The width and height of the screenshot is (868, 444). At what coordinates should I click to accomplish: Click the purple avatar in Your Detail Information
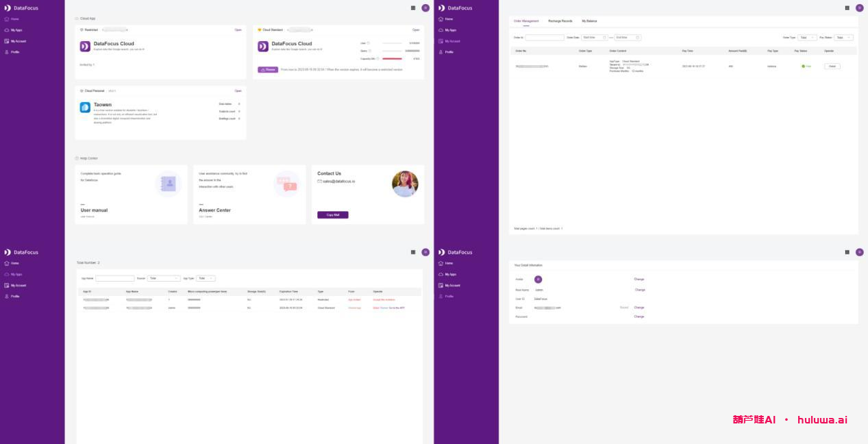coord(538,280)
